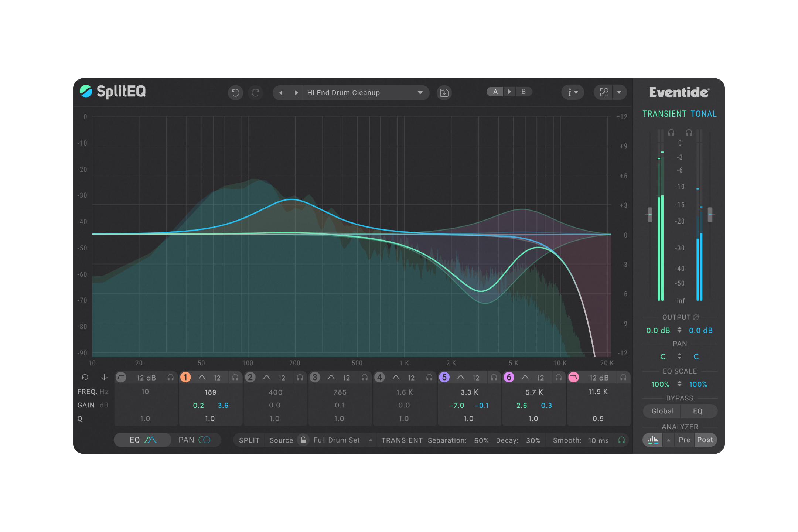Solo band 1 with its headphone icon

[x=235, y=378]
